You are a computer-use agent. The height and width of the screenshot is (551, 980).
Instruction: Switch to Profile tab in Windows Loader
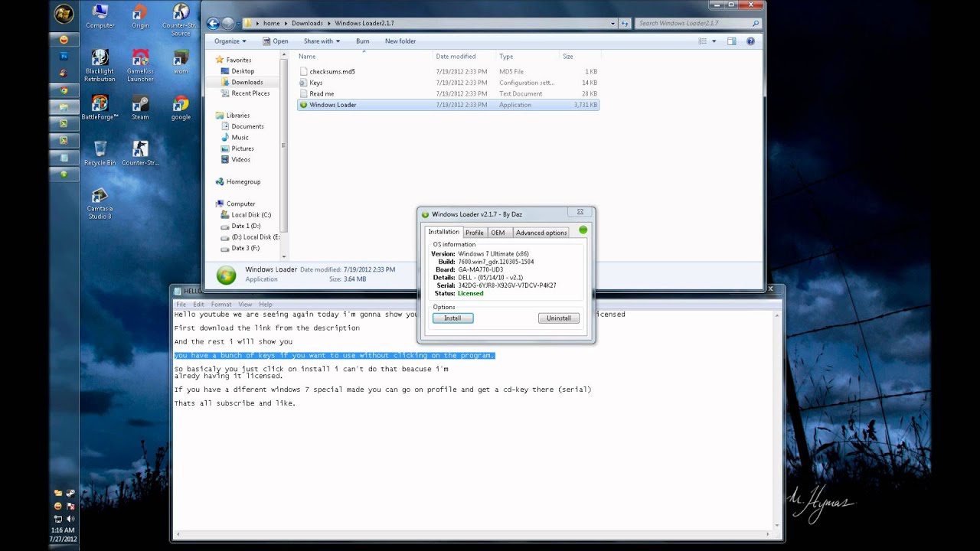475,233
